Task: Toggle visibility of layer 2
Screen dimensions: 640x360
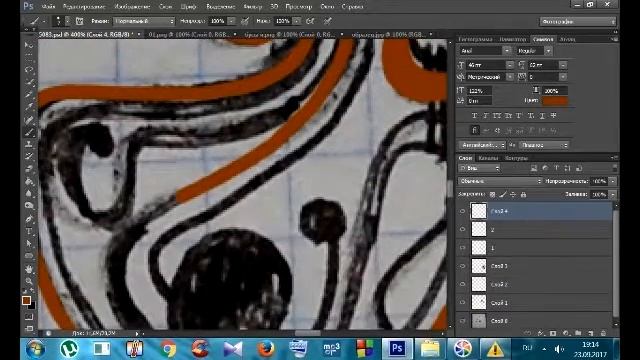Action: click(462, 230)
